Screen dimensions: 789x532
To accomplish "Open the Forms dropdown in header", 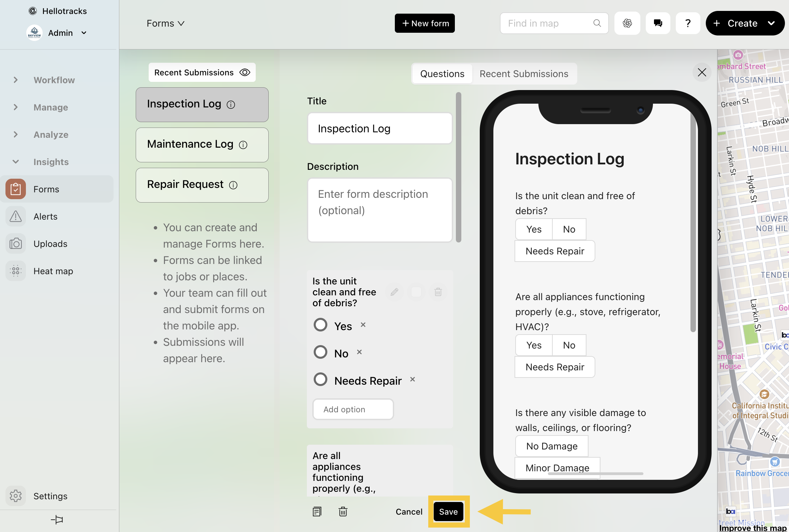I will [x=165, y=23].
